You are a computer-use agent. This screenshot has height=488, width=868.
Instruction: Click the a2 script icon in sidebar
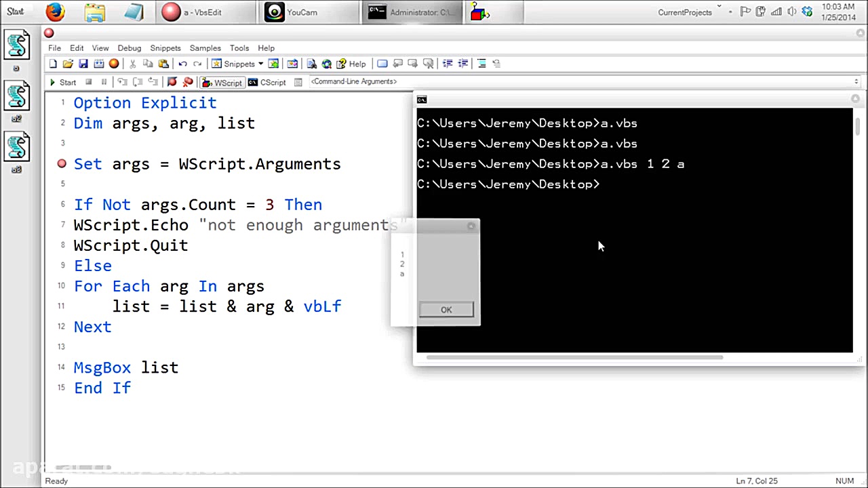coord(17,97)
